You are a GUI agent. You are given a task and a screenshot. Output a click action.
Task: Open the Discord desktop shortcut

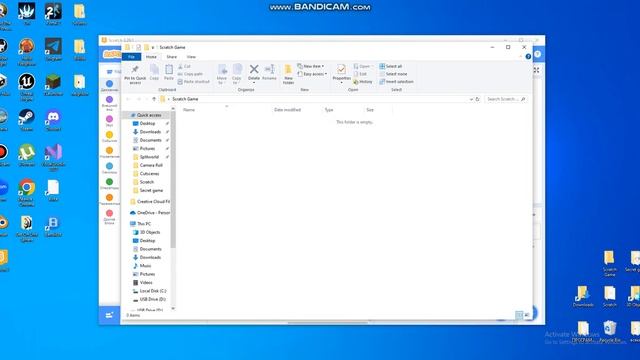(53, 120)
